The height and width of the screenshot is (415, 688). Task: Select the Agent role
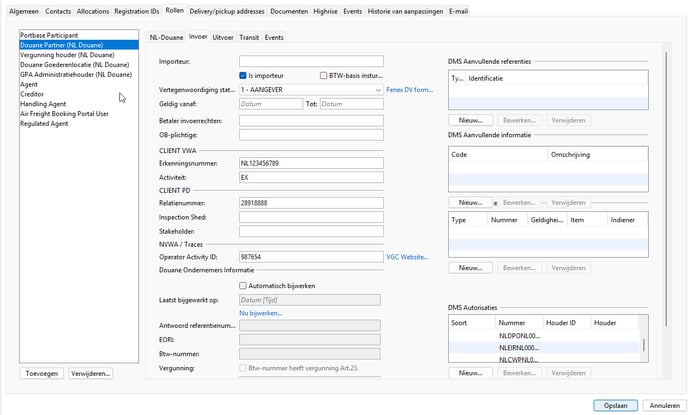pyautogui.click(x=79, y=84)
